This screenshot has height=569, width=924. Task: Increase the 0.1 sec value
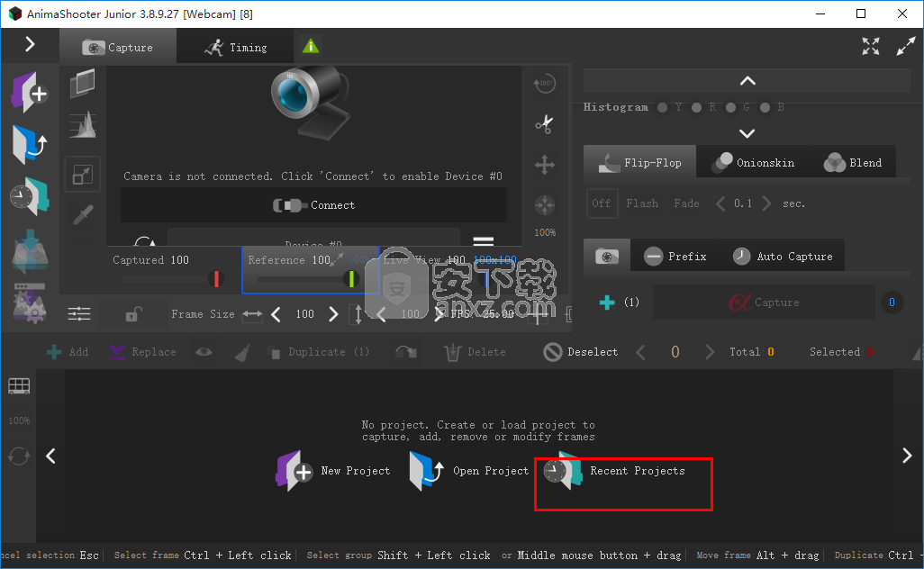click(x=766, y=203)
